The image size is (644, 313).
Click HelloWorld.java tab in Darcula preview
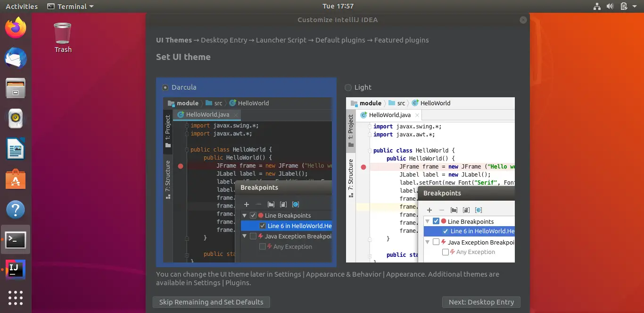(207, 114)
